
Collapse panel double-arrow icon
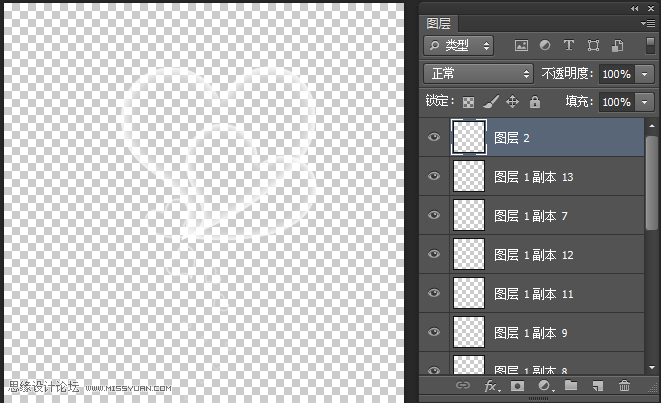634,8
